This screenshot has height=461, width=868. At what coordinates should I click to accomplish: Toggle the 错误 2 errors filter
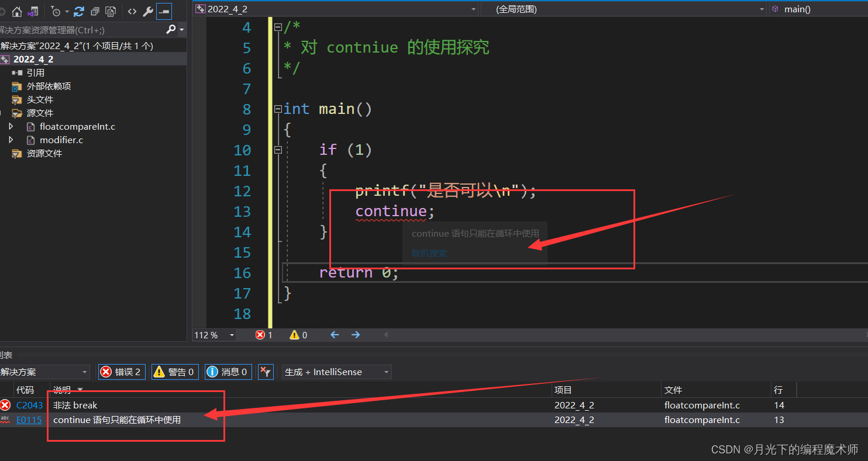click(x=121, y=372)
